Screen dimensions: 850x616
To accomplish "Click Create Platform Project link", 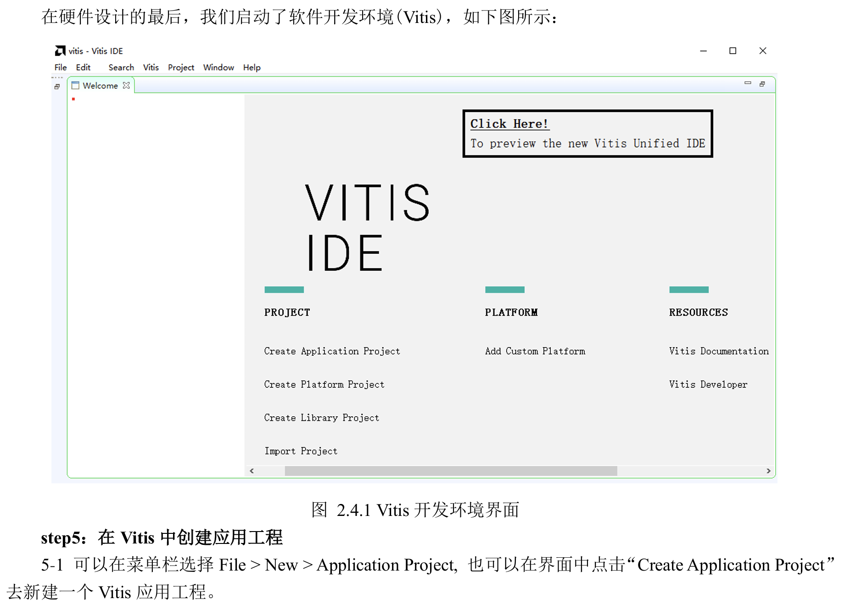I will [324, 385].
